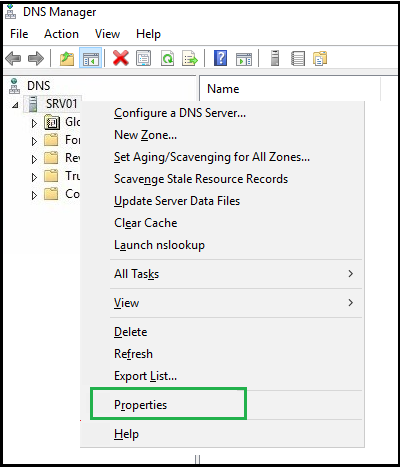
Task: Click the red X Delete toolbar icon
Action: coord(121,58)
